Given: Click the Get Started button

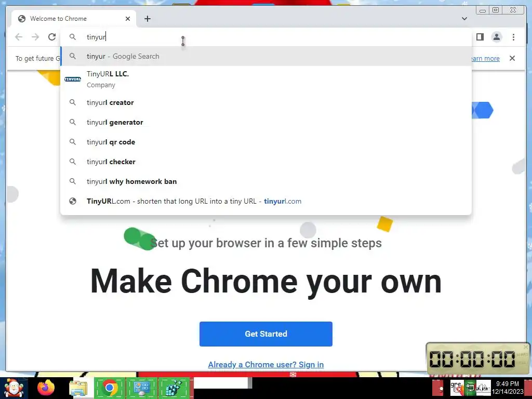Looking at the screenshot, I should click(x=265, y=334).
